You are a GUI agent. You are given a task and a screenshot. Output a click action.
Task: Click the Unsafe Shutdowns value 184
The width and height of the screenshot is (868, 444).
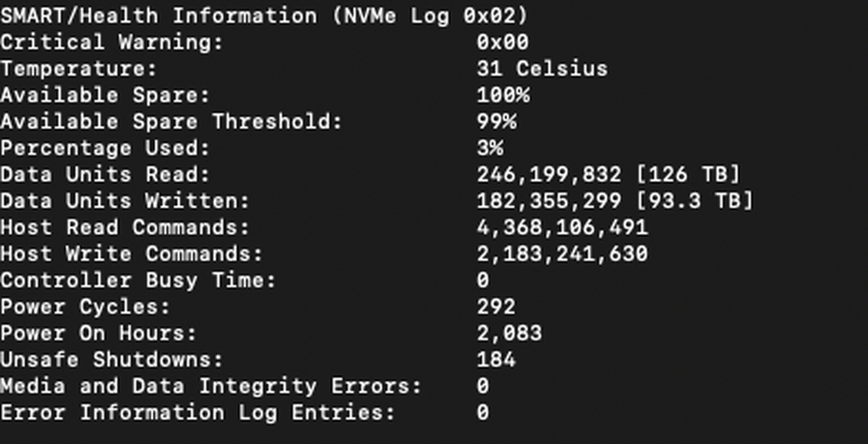point(496,360)
